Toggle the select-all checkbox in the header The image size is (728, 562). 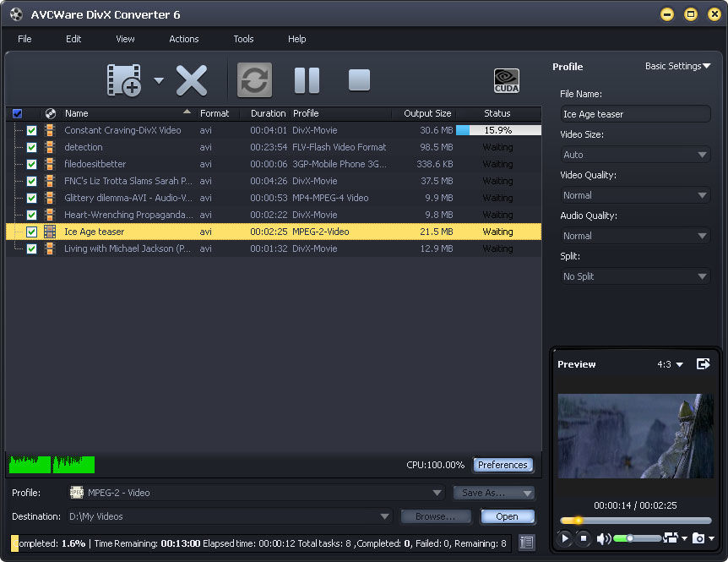click(x=18, y=113)
